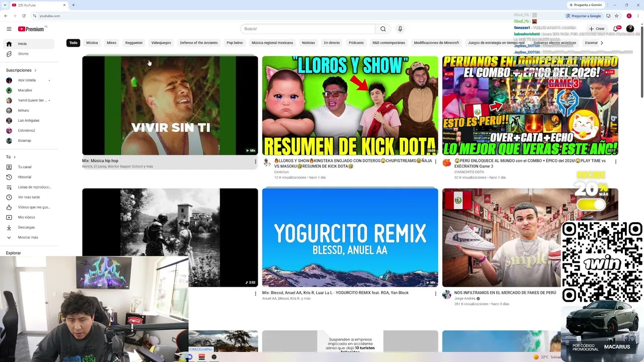Image resolution: width=644 pixels, height=362 pixels.
Task: Select the Reggaeton filter chip
Action: point(134,43)
